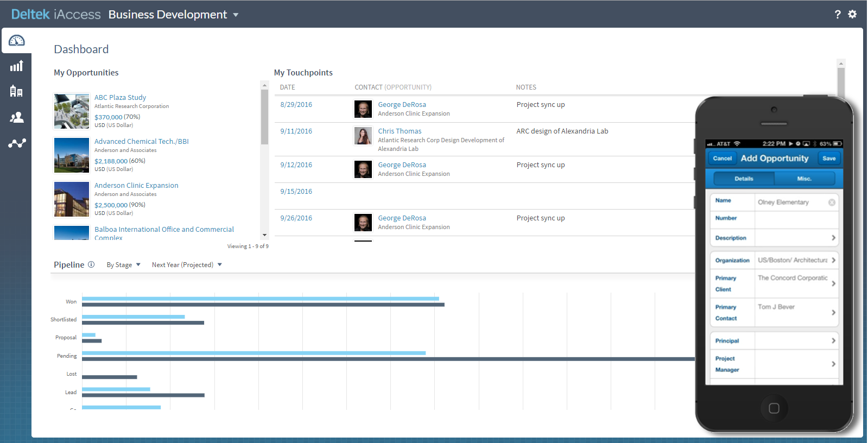The width and height of the screenshot is (868, 443).
Task: Open the By Stage dropdown
Action: click(123, 265)
